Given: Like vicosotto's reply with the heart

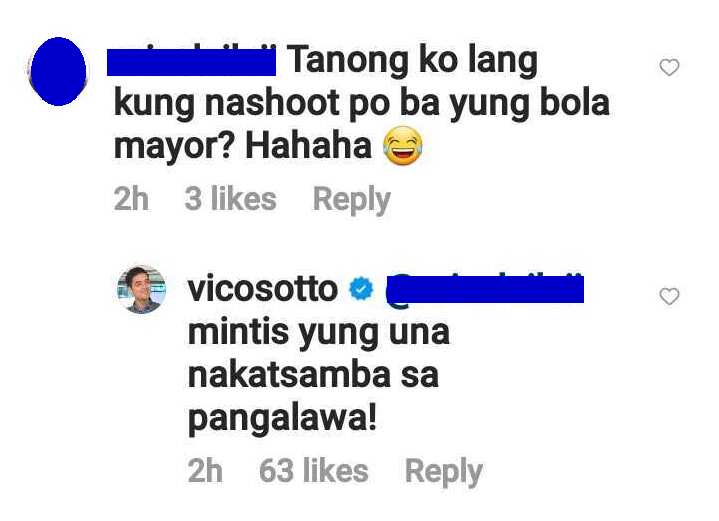Looking at the screenshot, I should point(669,296).
